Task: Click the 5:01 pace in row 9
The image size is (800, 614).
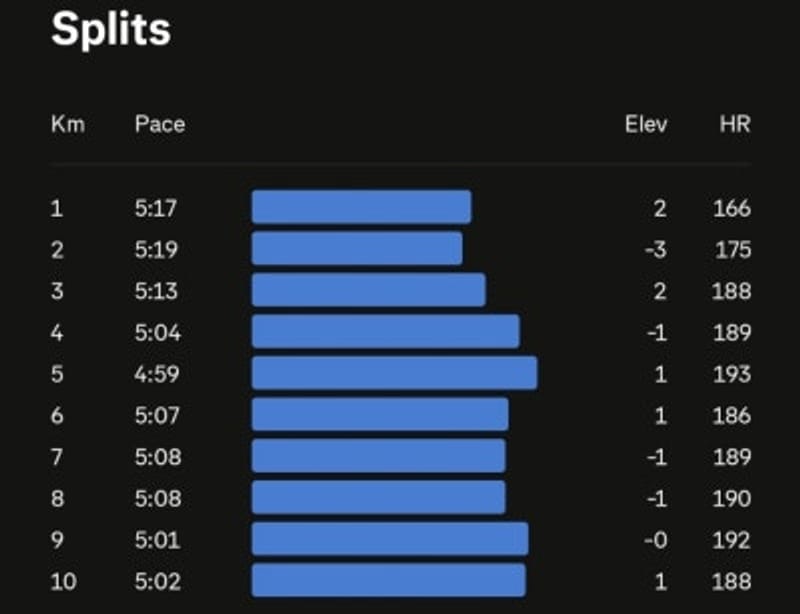Action: pos(158,540)
